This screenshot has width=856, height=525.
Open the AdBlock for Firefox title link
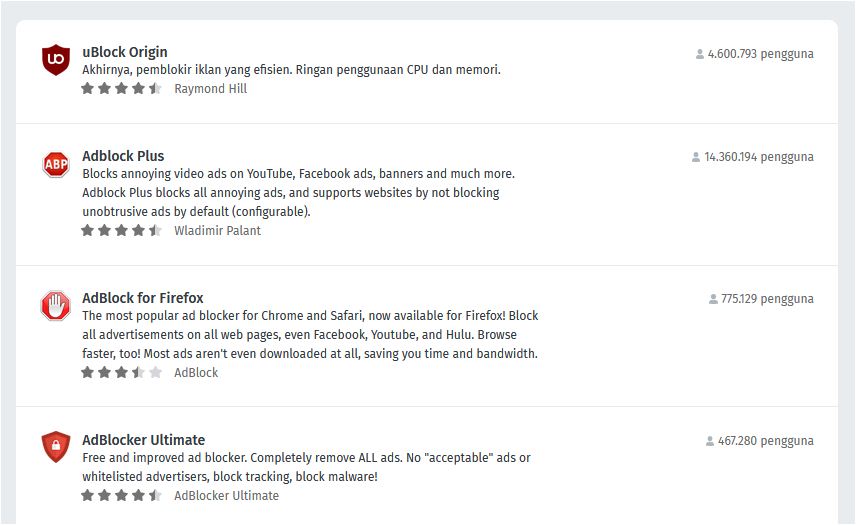143,298
